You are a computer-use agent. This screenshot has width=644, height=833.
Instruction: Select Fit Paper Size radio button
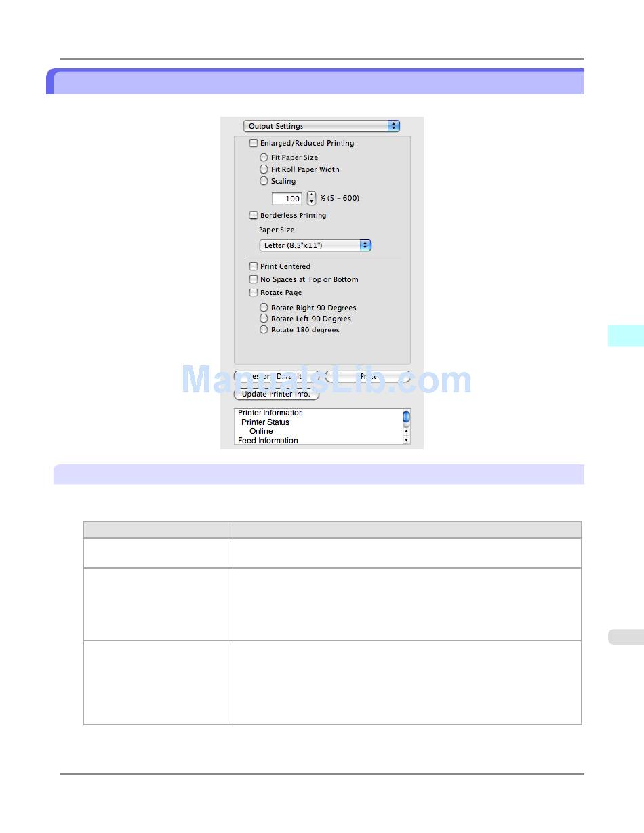(264, 157)
